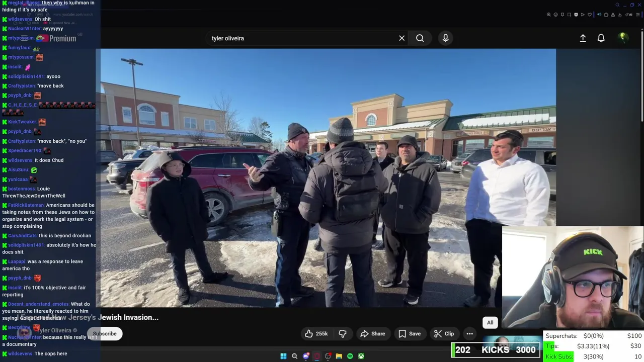Open YouTube notifications bell
Viewport: 644px width, 362px height.
[x=601, y=38]
